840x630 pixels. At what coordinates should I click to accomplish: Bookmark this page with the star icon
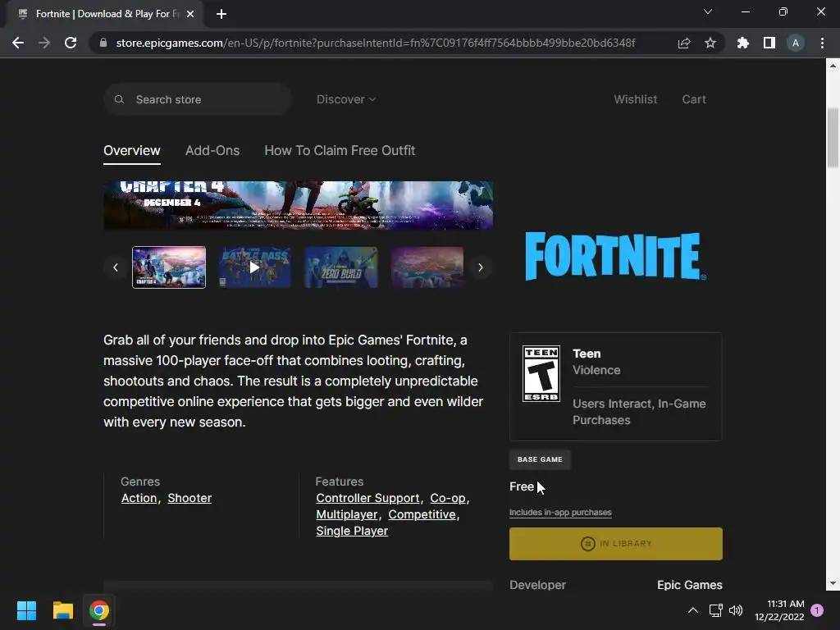[x=710, y=43]
